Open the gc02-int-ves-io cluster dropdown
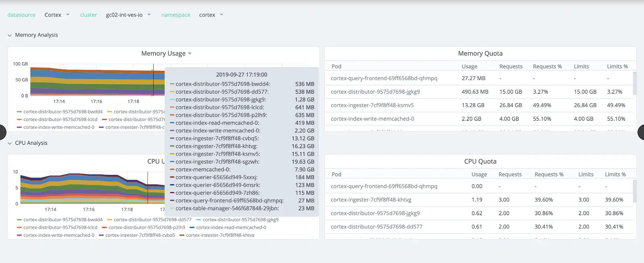This screenshot has width=644, height=263. click(128, 15)
